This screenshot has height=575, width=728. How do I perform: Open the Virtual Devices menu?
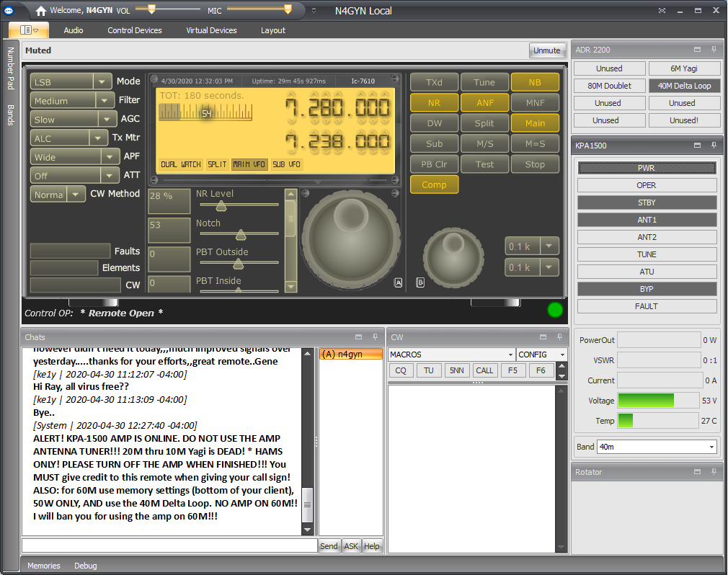[211, 30]
